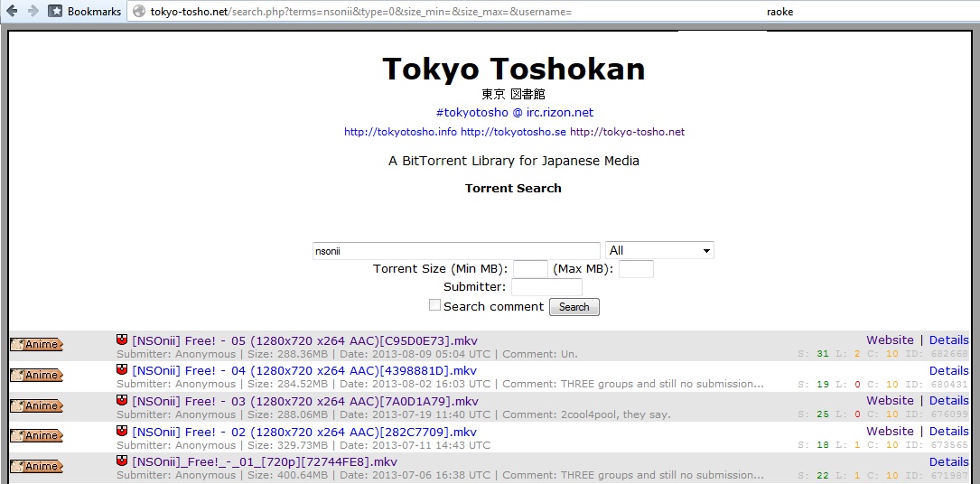Click magnet icon for Free! - 05
Image resolution: width=980 pixels, height=484 pixels.
pyautogui.click(x=122, y=340)
